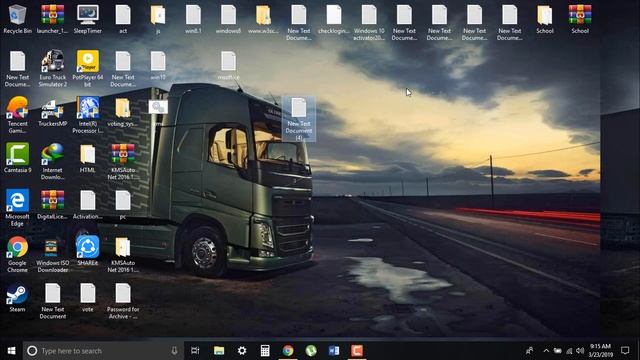The image size is (640, 360).
Task: Click the Cortana microphone icon
Action: [174, 351]
